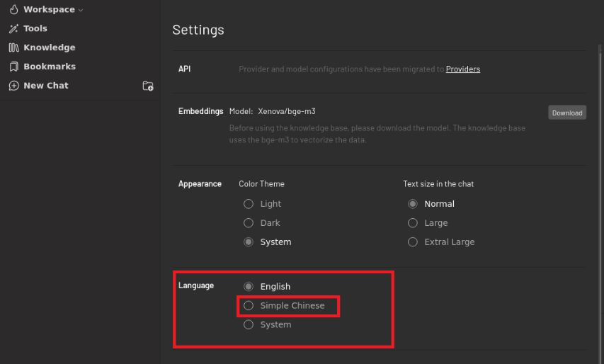Viewport: 604px width, 364px height.
Task: Switch language to Simple Chinese
Action: click(249, 306)
